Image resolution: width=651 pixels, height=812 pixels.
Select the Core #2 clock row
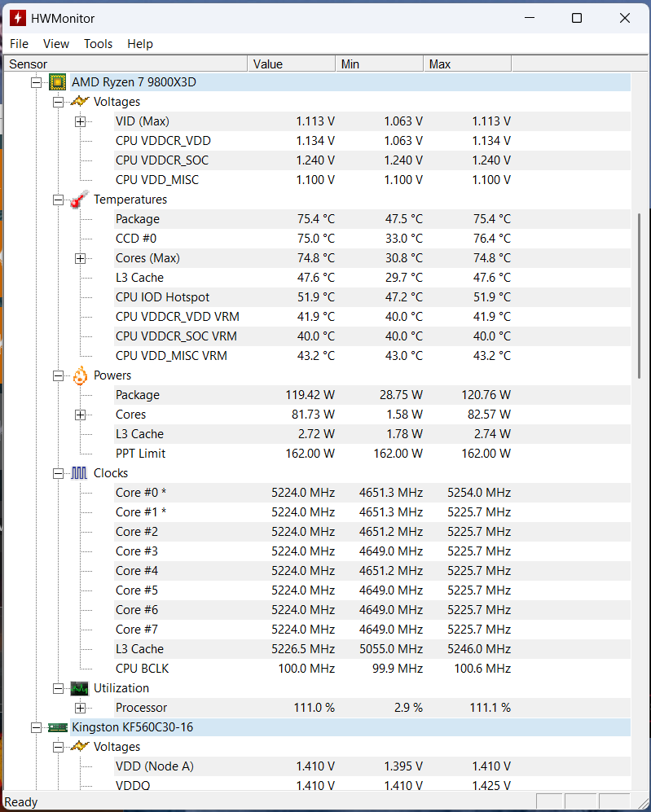click(x=372, y=532)
